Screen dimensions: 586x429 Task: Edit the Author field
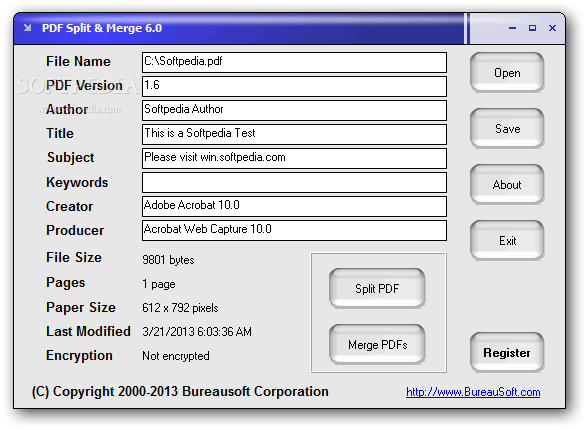click(294, 110)
